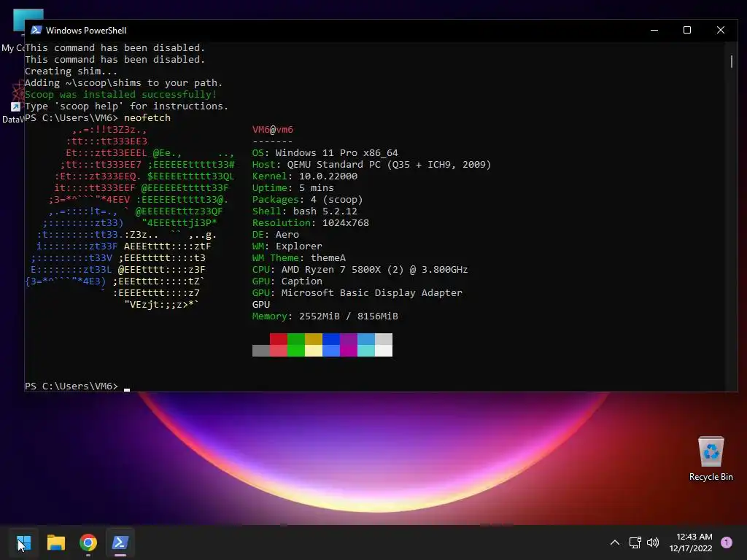Show hidden system tray icons
Viewport: 747px width, 560px height.
[x=614, y=542]
